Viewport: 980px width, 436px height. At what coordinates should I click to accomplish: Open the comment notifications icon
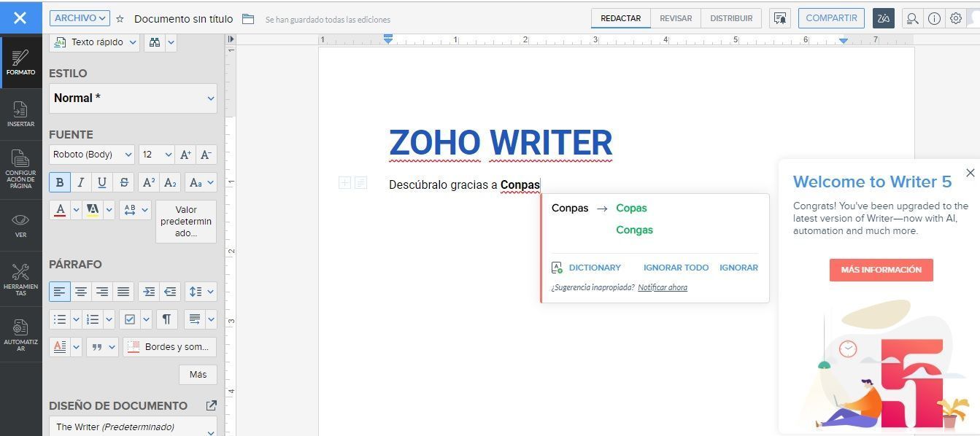click(x=780, y=18)
